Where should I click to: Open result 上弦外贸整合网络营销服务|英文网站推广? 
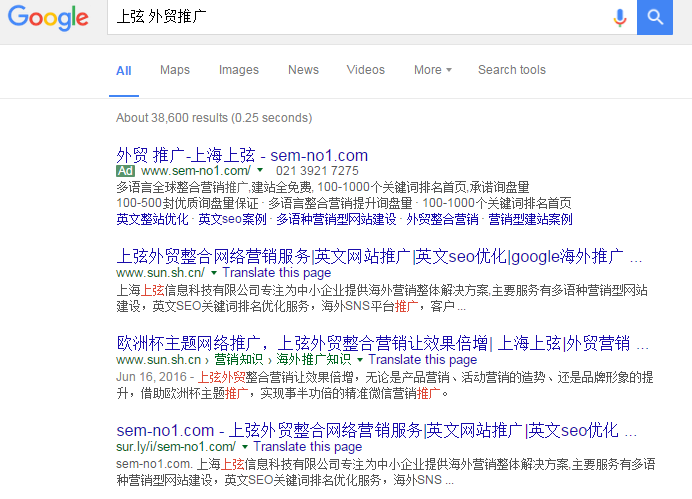(x=379, y=256)
